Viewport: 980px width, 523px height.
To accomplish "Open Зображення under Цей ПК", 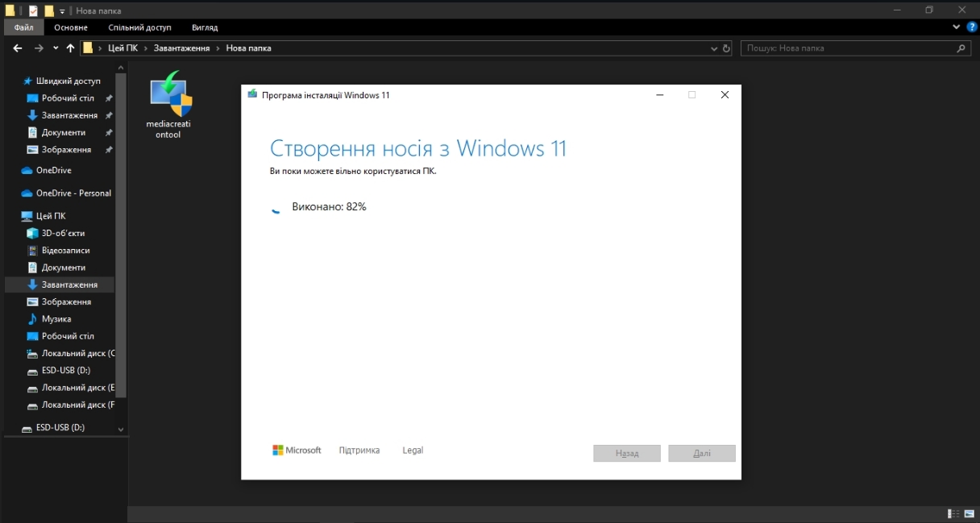I will click(x=66, y=302).
